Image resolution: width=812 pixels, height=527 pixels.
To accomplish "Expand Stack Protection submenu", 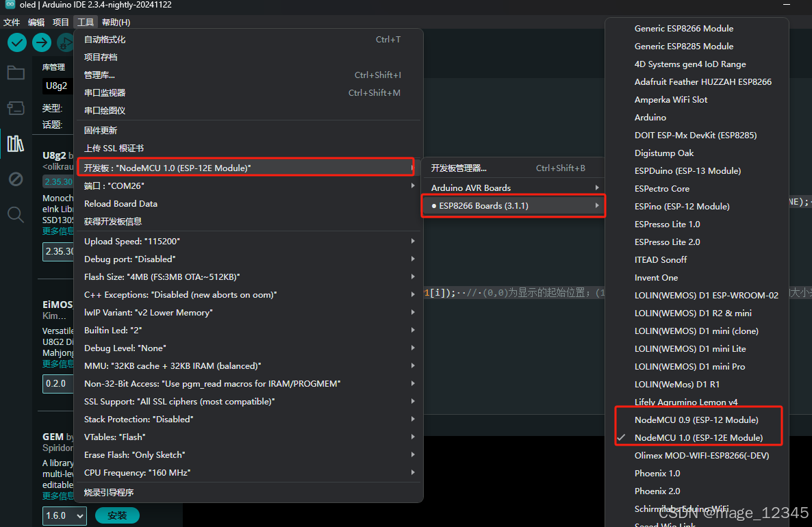I will (x=249, y=420).
